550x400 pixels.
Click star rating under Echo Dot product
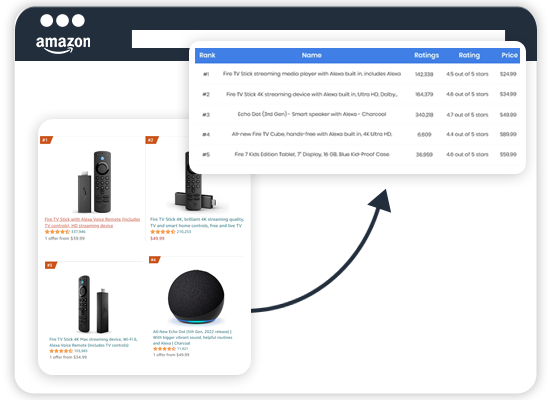tap(164, 349)
